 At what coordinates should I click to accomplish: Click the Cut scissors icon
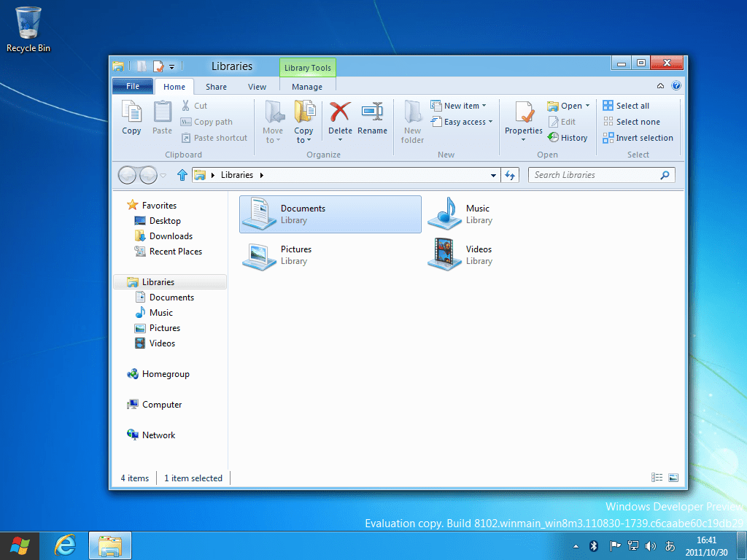pyautogui.click(x=186, y=106)
